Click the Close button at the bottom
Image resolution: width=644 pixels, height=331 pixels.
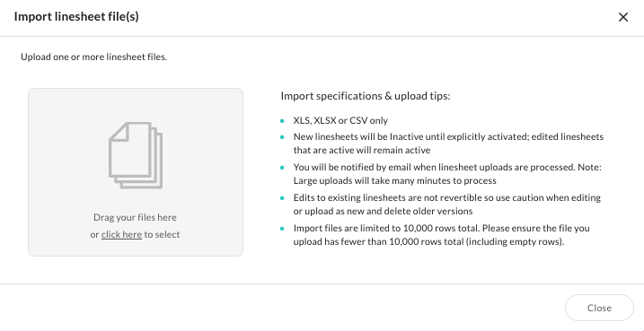(x=599, y=308)
